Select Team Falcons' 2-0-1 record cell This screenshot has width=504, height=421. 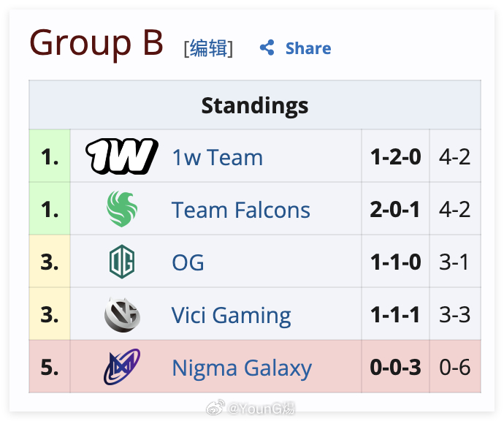pyautogui.click(x=395, y=209)
